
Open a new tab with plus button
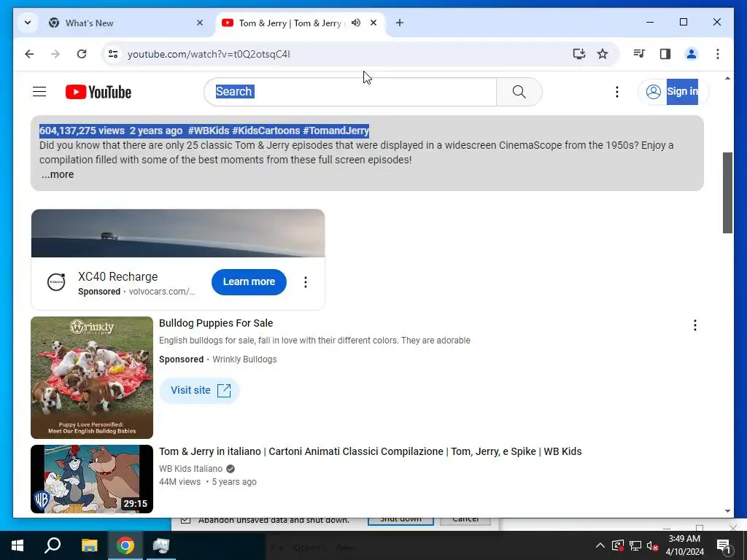coord(400,23)
